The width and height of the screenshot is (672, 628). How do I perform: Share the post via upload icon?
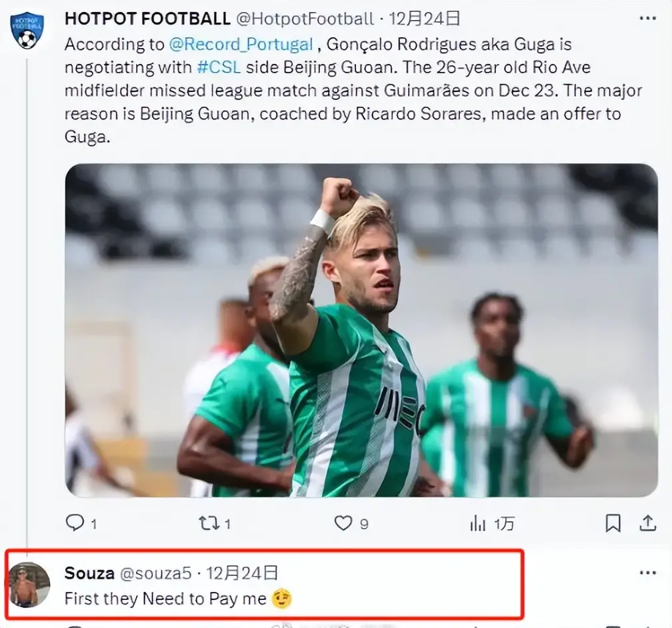point(647,523)
